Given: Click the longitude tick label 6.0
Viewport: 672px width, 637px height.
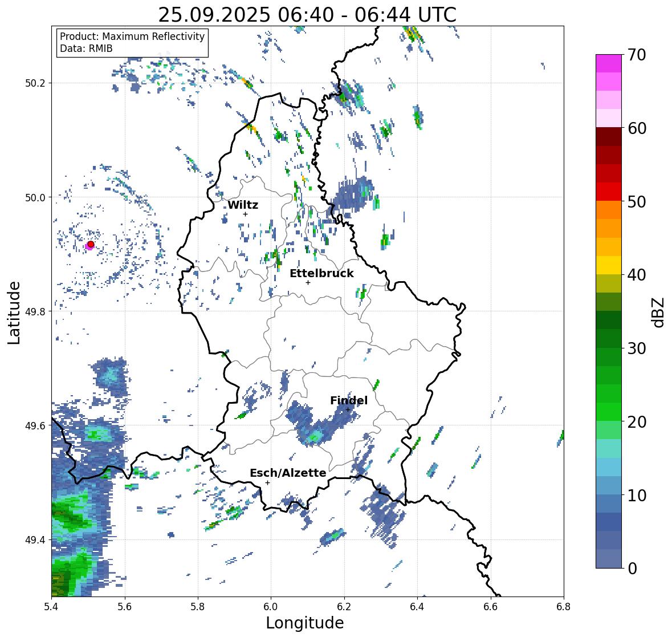Looking at the screenshot, I should click(x=271, y=607).
